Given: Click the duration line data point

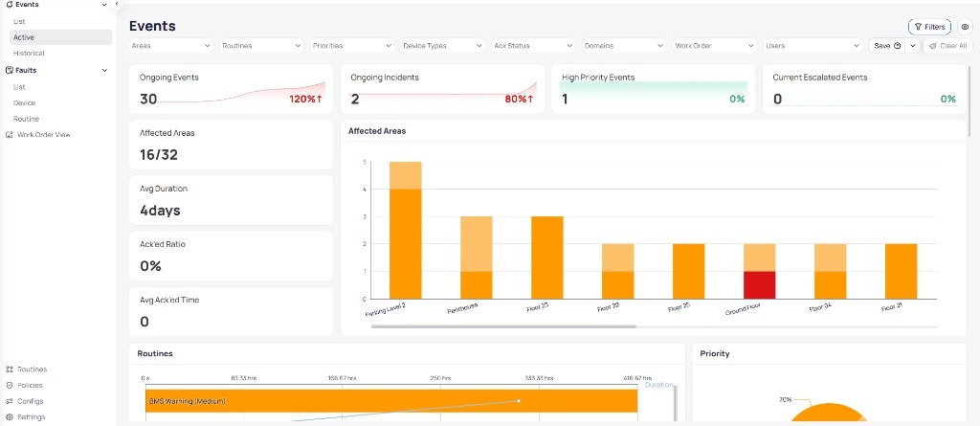Looking at the screenshot, I should click(x=519, y=400).
